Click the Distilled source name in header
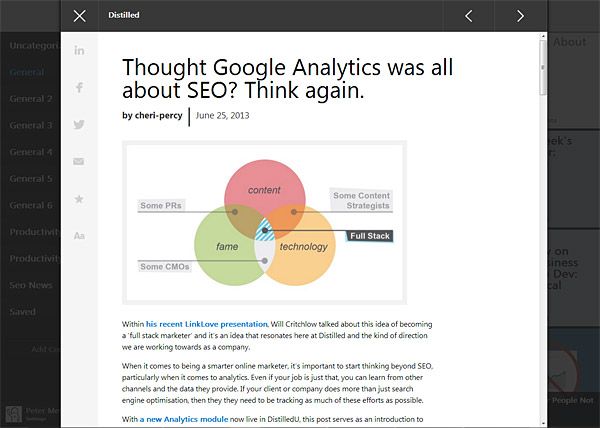The width and height of the screenshot is (600, 428). [x=124, y=16]
